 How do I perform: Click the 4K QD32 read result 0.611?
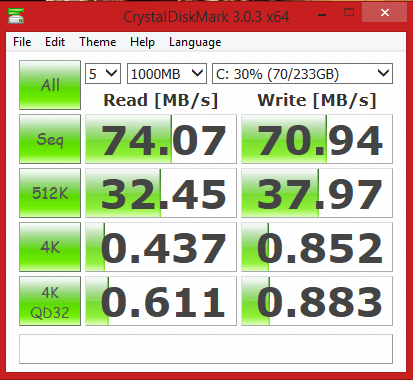[161, 301]
